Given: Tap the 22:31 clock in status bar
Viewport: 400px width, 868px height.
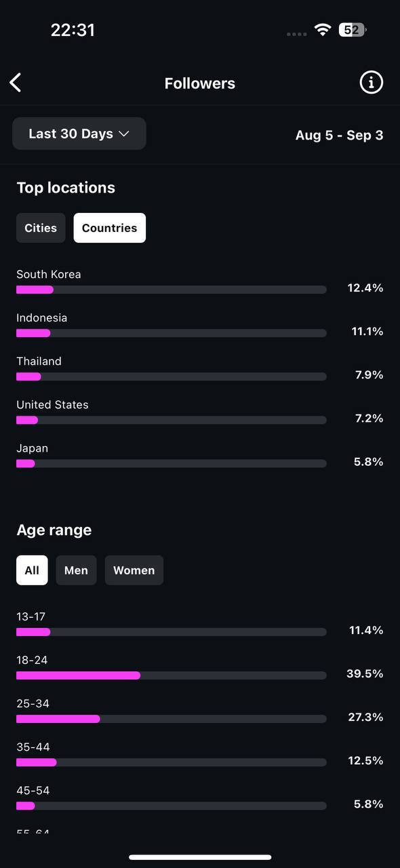Looking at the screenshot, I should pos(73,30).
